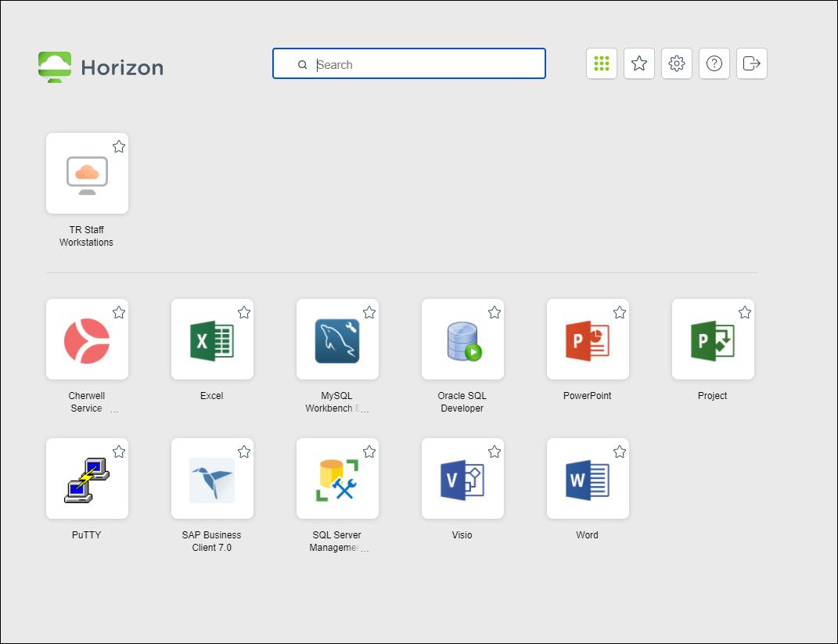Mark Project as favorite via star
Screen dimensions: 838x644
click(x=744, y=312)
